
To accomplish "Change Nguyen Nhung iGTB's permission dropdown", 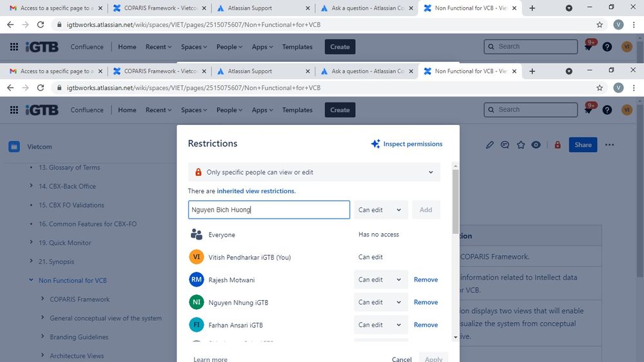I will coord(381,302).
